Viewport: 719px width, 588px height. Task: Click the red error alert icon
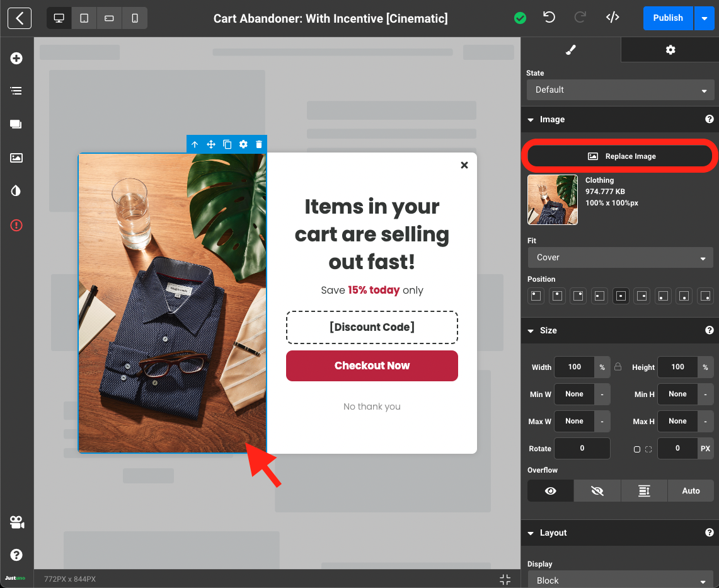point(16,225)
